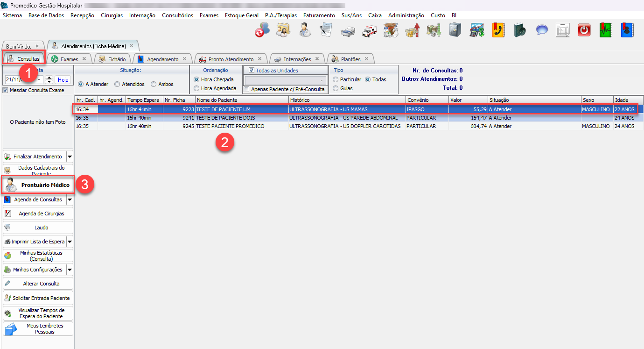Click the Prontuário Médico button
644x349 pixels.
[38, 185]
